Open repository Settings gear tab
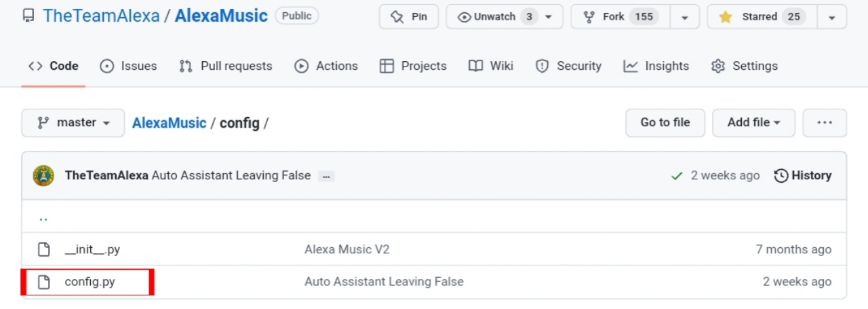Screen dimensions: 868x309 [x=744, y=66]
